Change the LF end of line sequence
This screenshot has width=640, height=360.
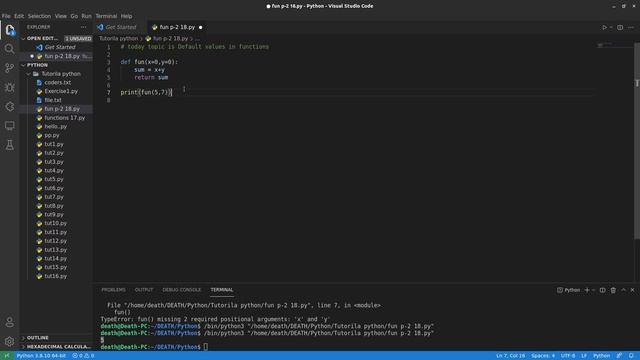(x=584, y=356)
